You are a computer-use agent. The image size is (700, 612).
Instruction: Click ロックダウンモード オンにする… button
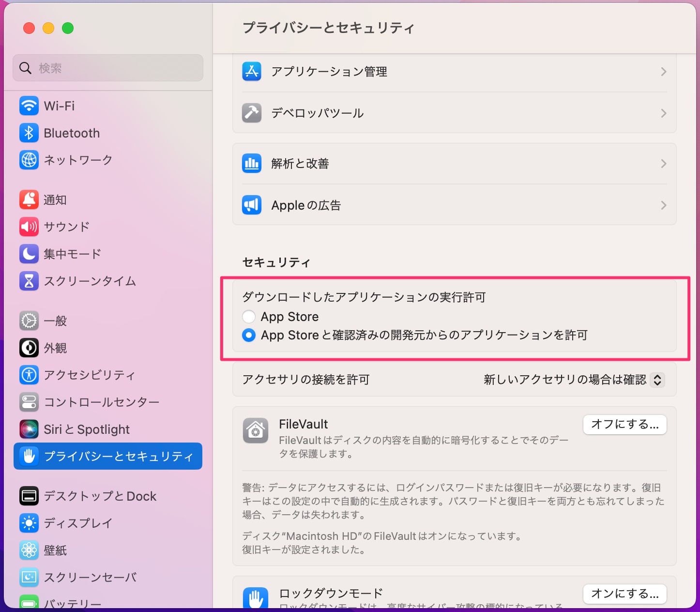(625, 594)
